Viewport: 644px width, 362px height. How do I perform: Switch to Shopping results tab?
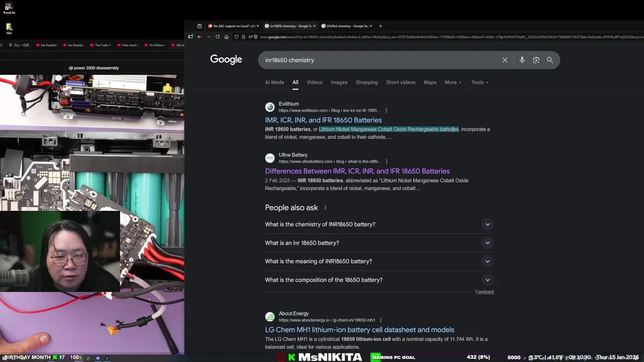(x=367, y=82)
